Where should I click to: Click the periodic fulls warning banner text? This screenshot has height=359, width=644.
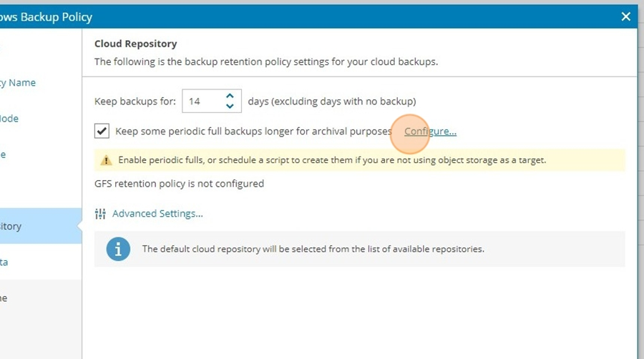[x=332, y=160]
